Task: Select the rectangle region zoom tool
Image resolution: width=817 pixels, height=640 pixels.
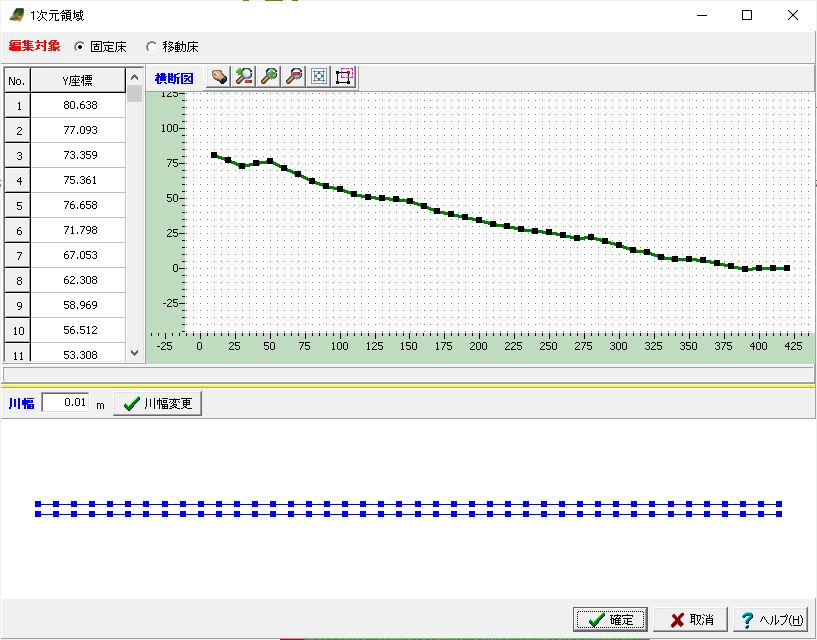Action: (x=344, y=77)
